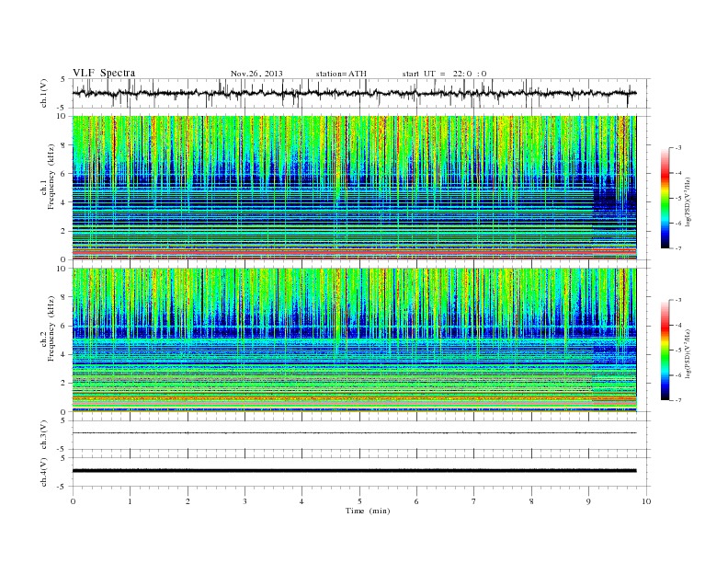Image resolution: width=728 pixels, height=563 pixels.
Task: Click the ch.1 frequency tick label "2"
Action: [x=64, y=231]
